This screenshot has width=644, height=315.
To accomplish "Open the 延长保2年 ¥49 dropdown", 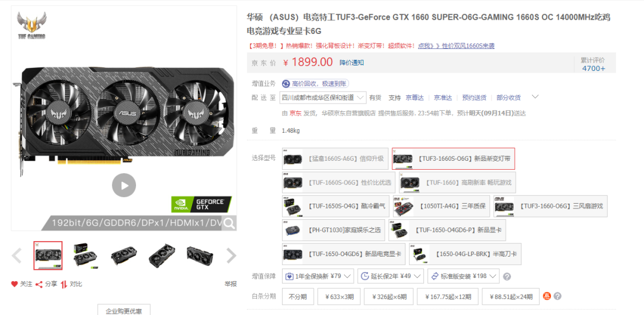I will tap(391, 276).
